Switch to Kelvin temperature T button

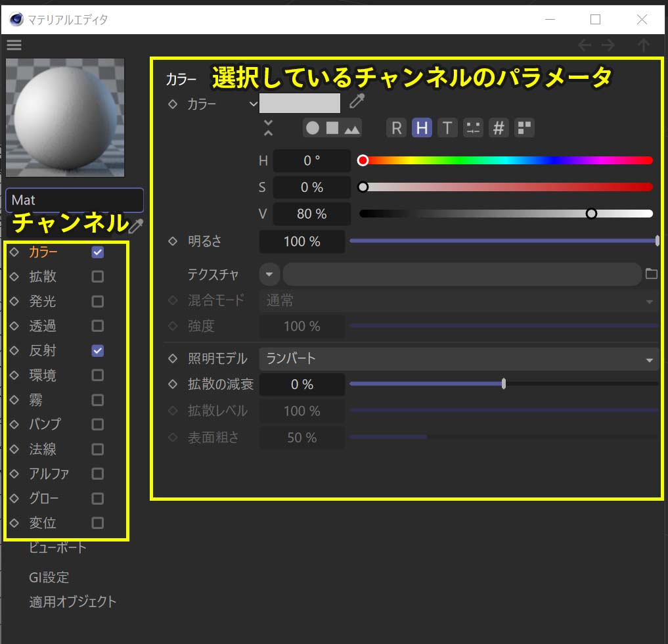447,128
